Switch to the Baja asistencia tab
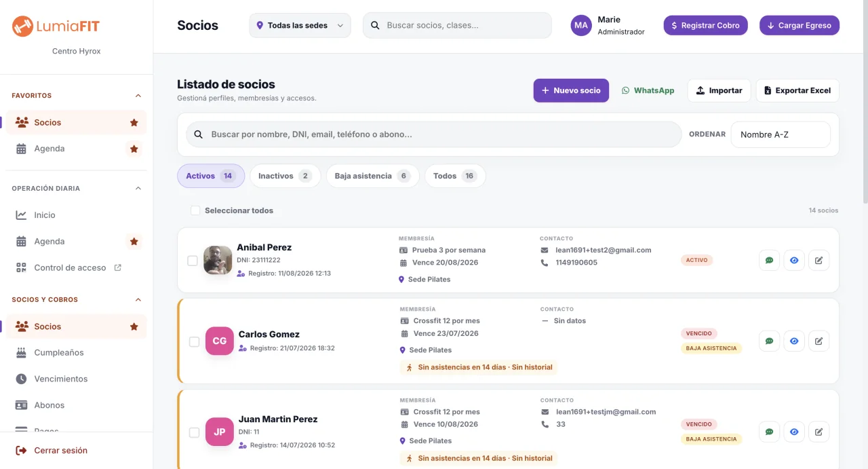 click(373, 176)
